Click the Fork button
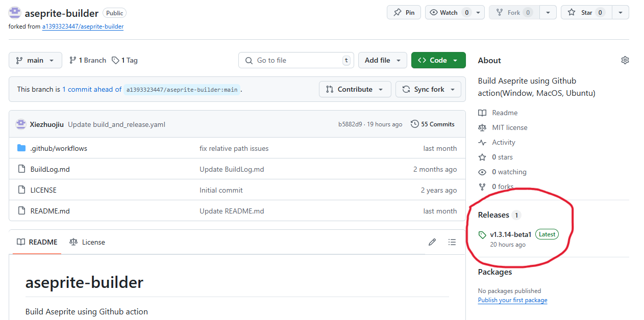Image resolution: width=644 pixels, height=320 pixels. point(513,13)
